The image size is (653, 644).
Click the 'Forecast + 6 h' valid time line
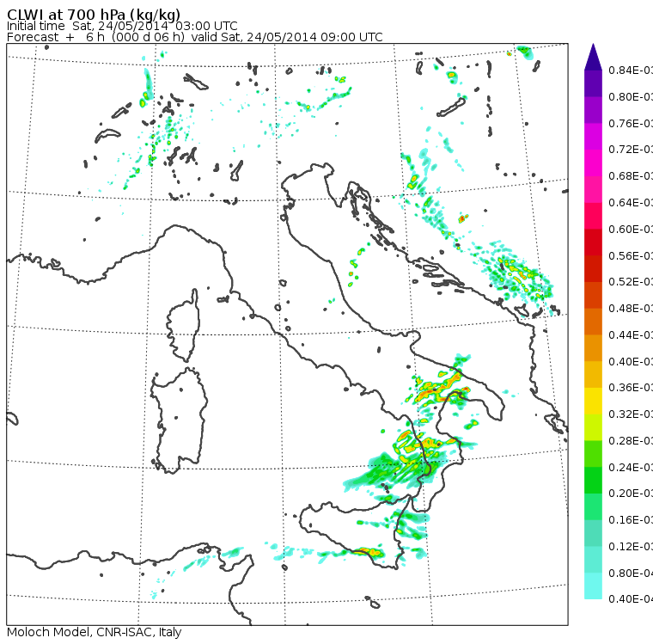pos(194,37)
